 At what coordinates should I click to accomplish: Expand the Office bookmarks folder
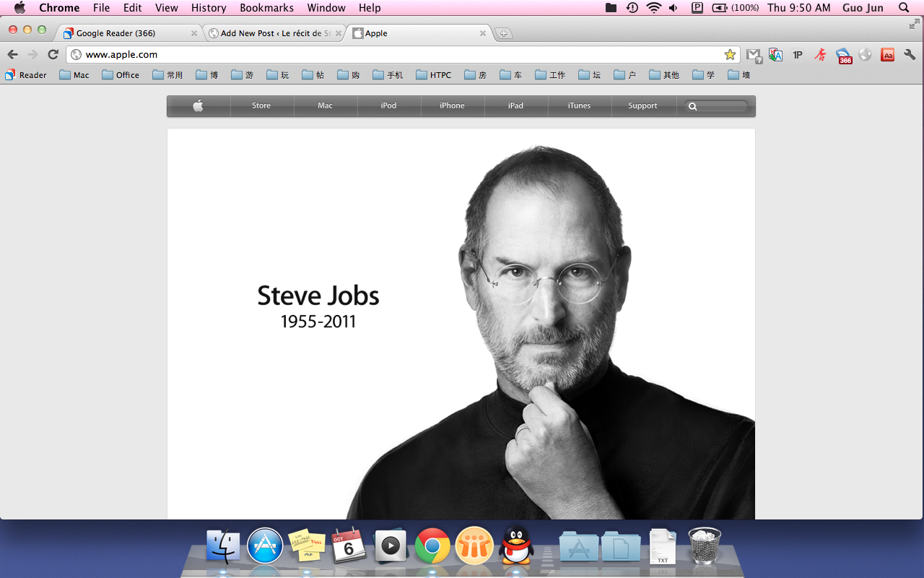click(121, 75)
